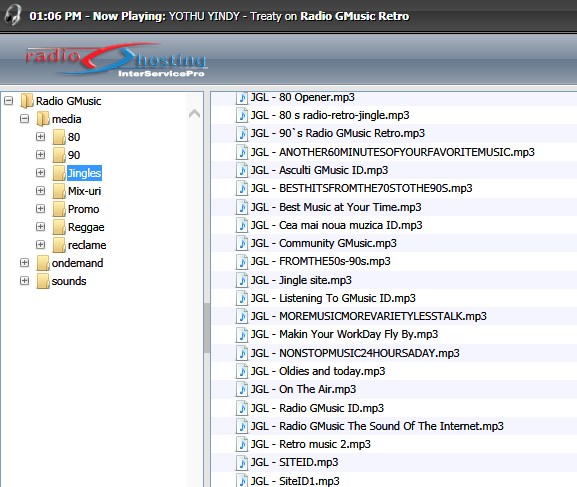Open the 80 folder label
The height and width of the screenshot is (487, 577).
click(74, 137)
